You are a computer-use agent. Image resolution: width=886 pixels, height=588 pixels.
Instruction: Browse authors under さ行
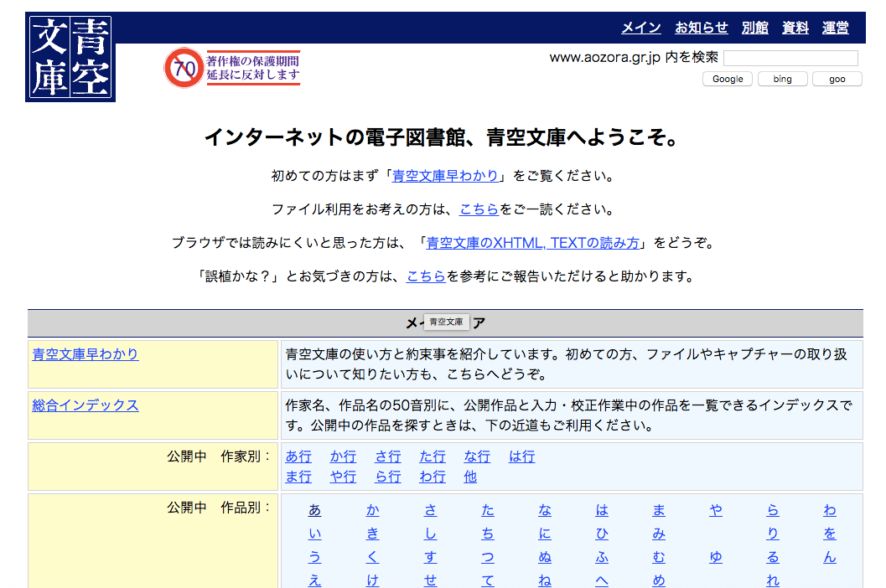coord(388,456)
